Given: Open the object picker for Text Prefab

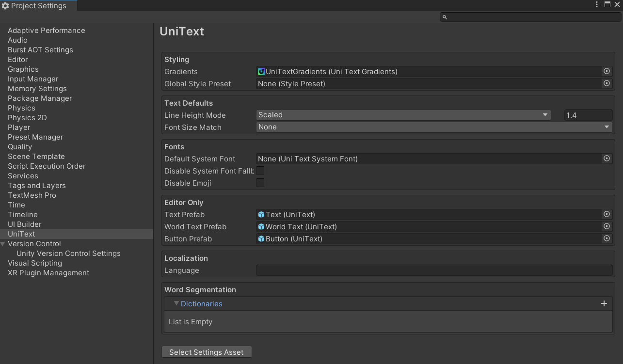Looking at the screenshot, I should (x=607, y=214).
